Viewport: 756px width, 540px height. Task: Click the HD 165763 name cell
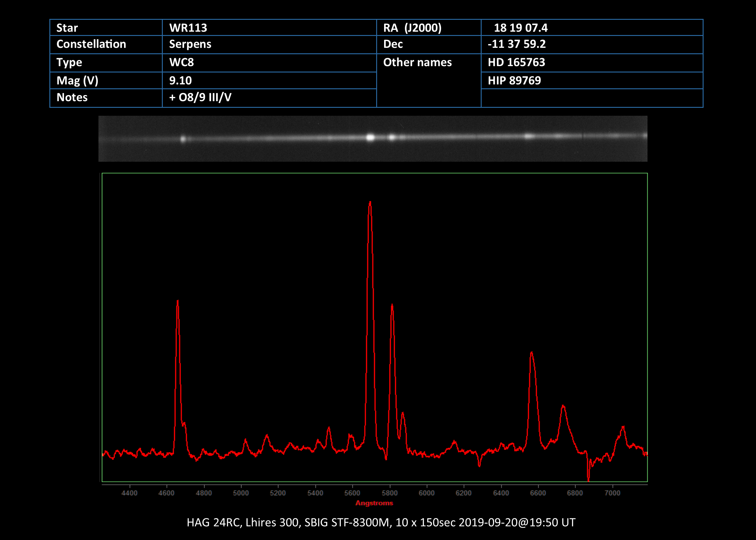pyautogui.click(x=516, y=62)
